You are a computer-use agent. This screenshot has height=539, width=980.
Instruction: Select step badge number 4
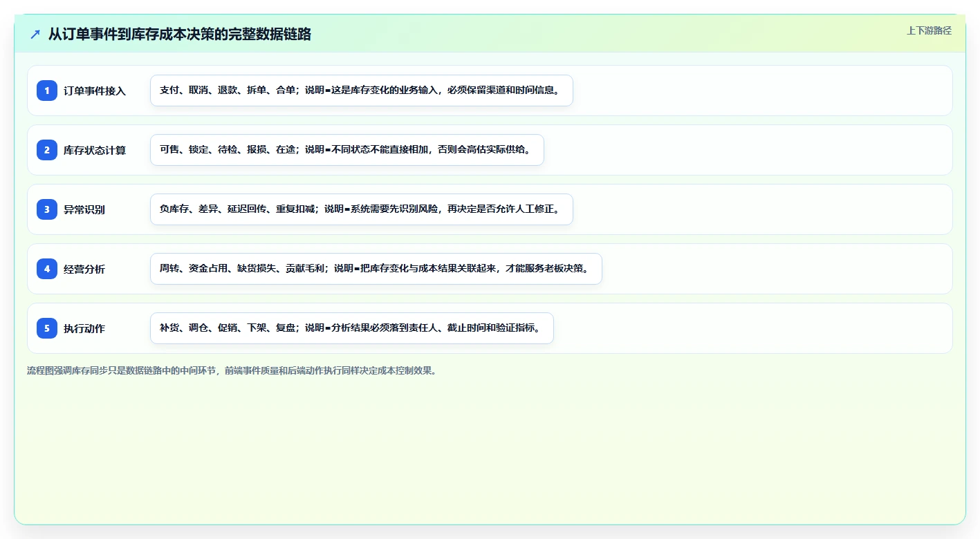[47, 269]
